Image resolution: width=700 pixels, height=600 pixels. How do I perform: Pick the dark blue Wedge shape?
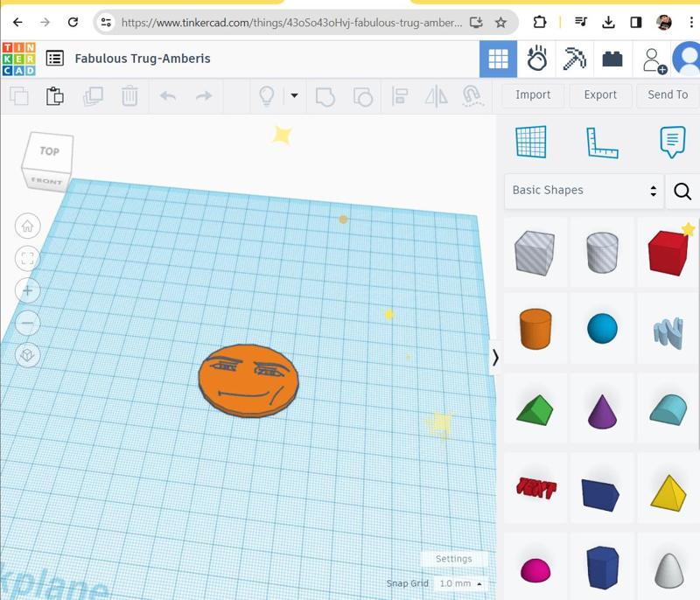tap(600, 493)
